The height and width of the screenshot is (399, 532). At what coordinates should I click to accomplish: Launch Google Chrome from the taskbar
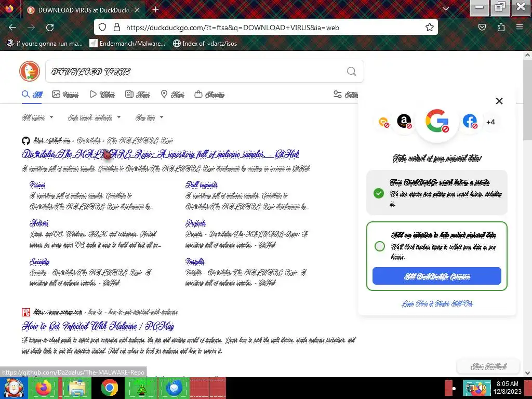[109, 388]
